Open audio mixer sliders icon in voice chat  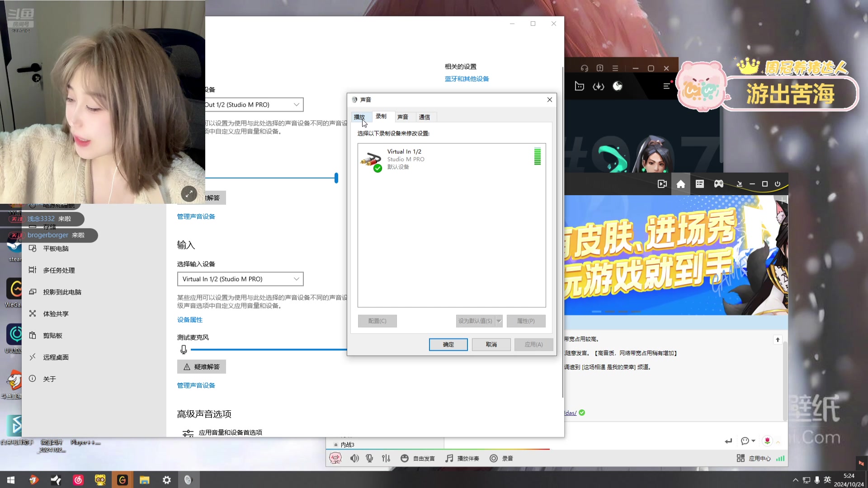pos(386,458)
